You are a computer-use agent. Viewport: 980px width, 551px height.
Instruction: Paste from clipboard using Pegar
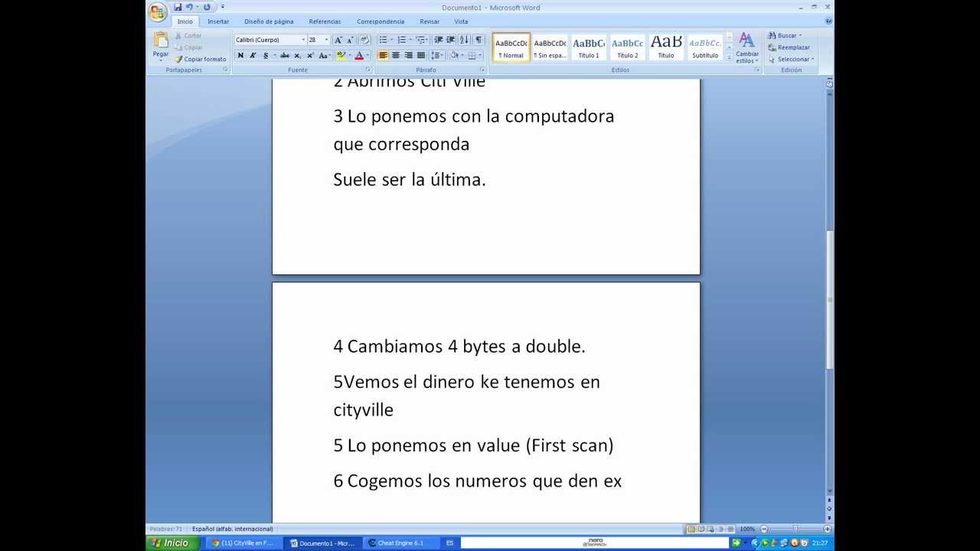[161, 45]
